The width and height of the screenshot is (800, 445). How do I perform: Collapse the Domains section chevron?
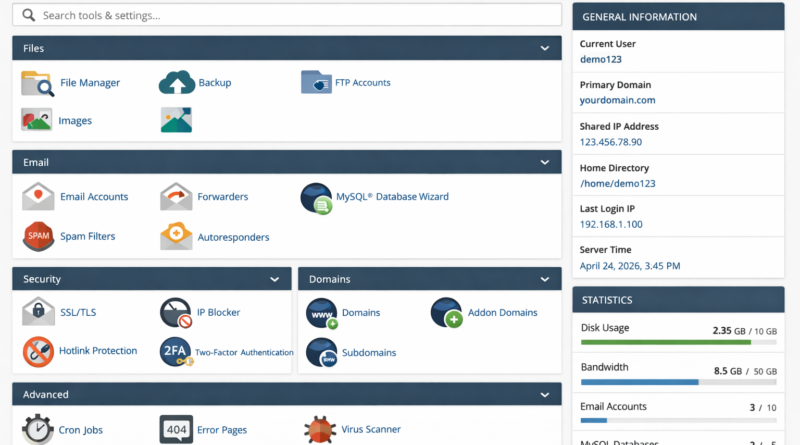[545, 279]
